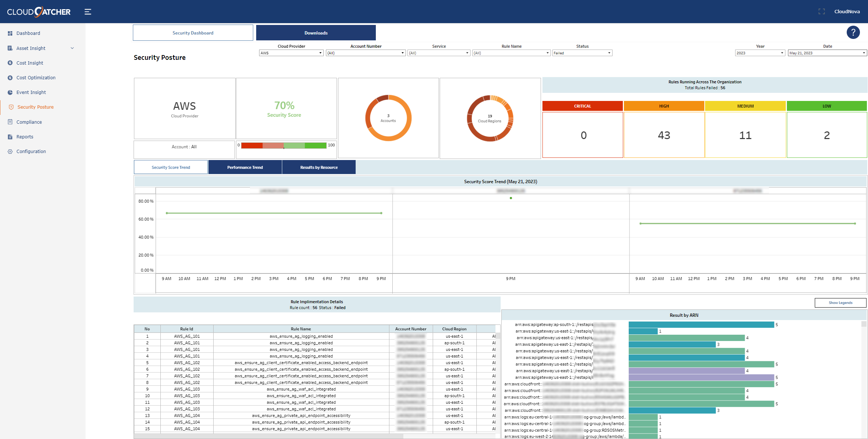This screenshot has width=868, height=439.
Task: Click the Security Posture sidebar link
Action: click(36, 107)
